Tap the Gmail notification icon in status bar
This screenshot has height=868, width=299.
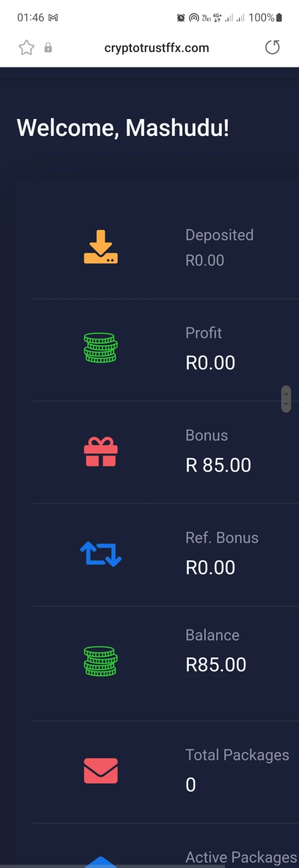coord(53,17)
